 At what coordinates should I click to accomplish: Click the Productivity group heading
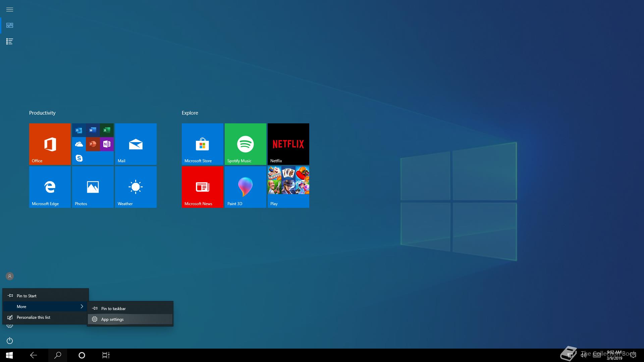point(42,113)
